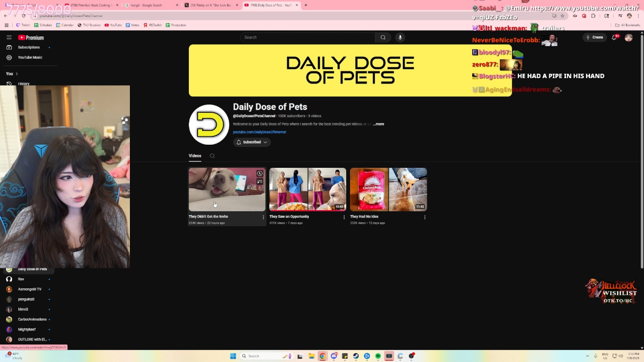Open File Explorer from taskbar

click(x=312, y=356)
